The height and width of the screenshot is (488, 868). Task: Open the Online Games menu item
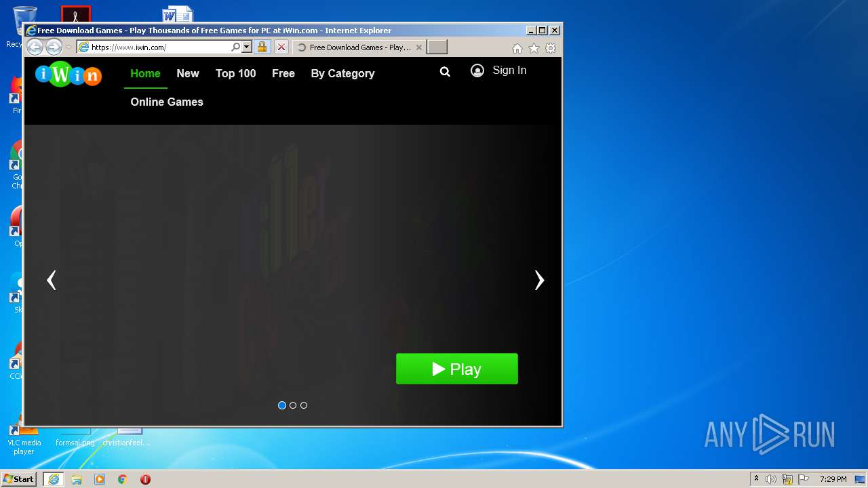point(167,102)
